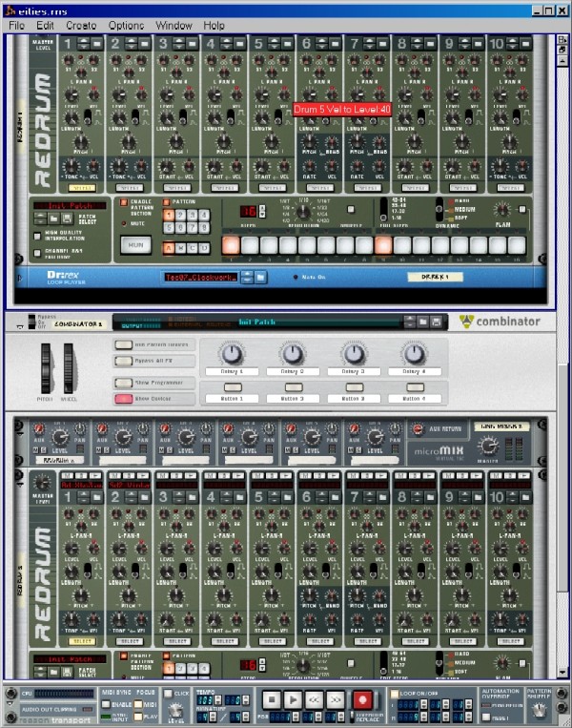The image size is (572, 728).
Task: Browse samples for upper Redrum drum 10
Action: 525,44
